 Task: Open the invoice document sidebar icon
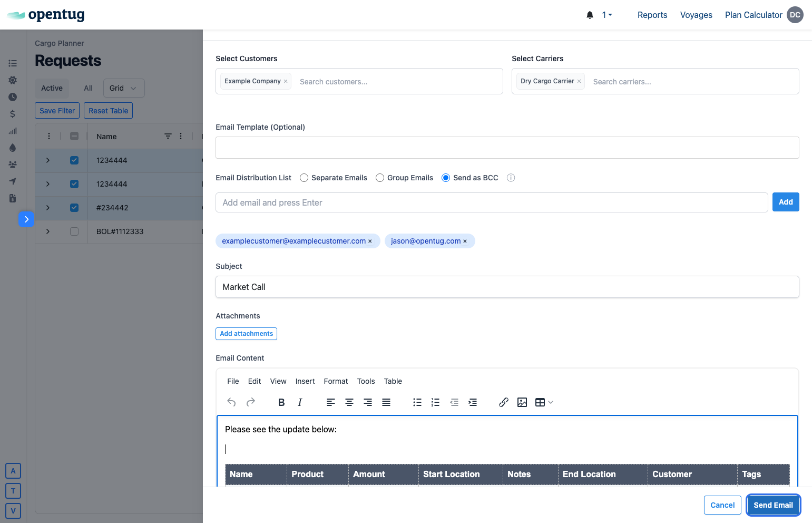pyautogui.click(x=13, y=198)
